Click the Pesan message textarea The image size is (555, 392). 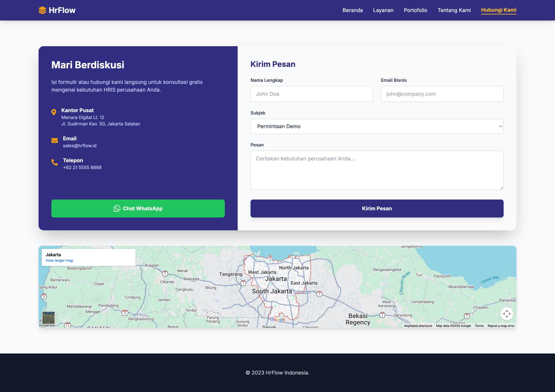[x=377, y=170]
